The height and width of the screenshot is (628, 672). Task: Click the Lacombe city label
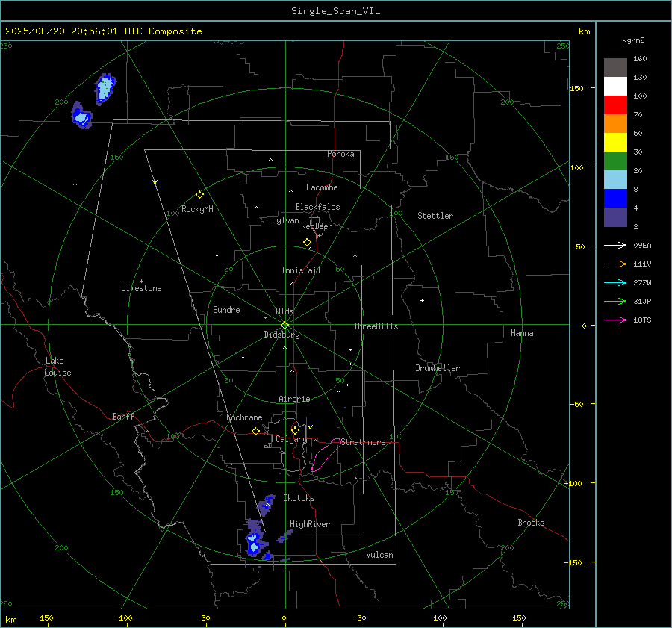click(322, 187)
